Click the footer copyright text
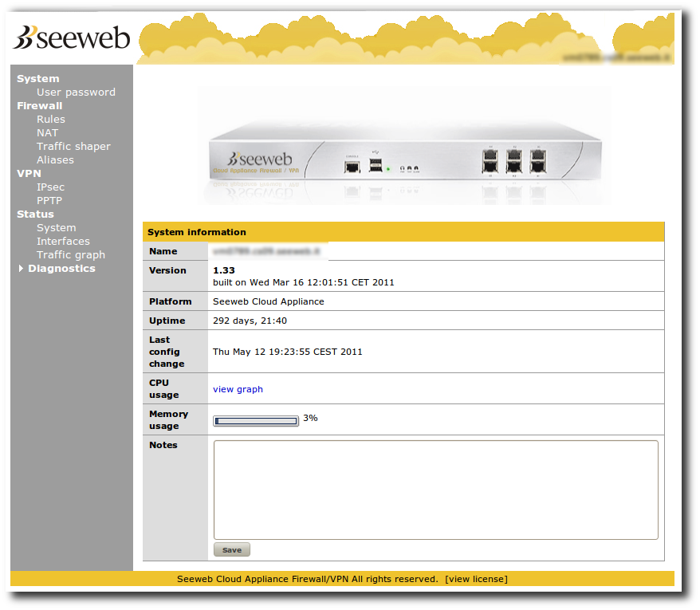 pos(308,579)
